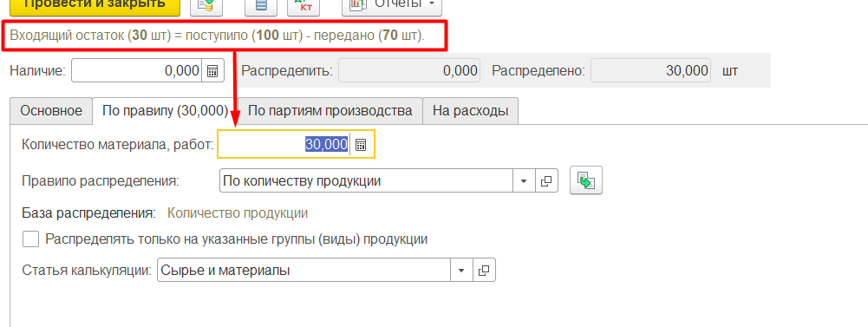
Task: Open the Сырье и материалы item form
Action: (484, 271)
